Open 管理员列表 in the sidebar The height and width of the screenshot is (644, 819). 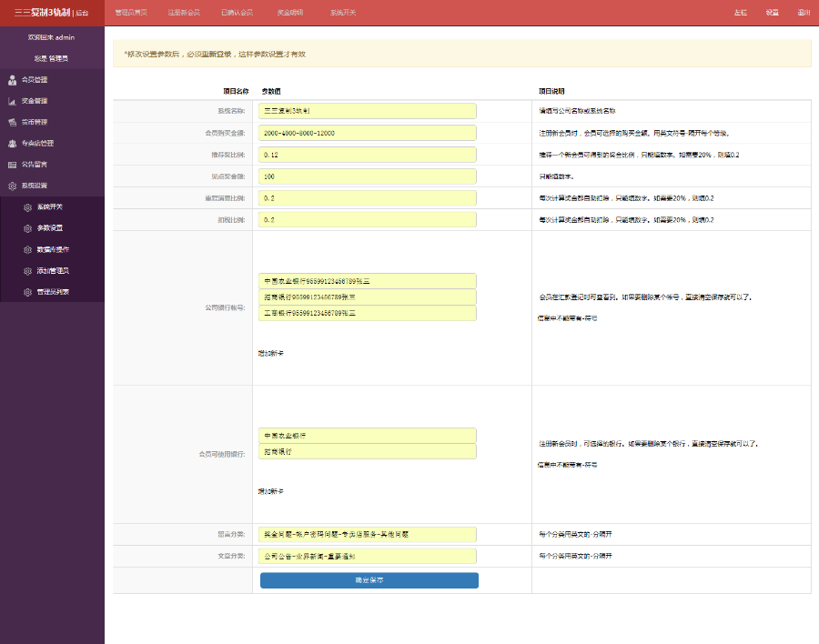[x=53, y=292]
